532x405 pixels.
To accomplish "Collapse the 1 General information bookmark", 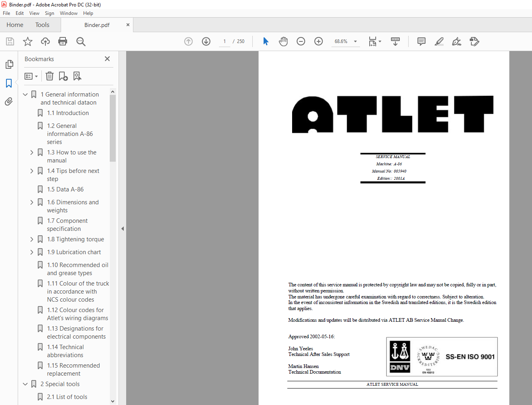I will click(x=25, y=95).
